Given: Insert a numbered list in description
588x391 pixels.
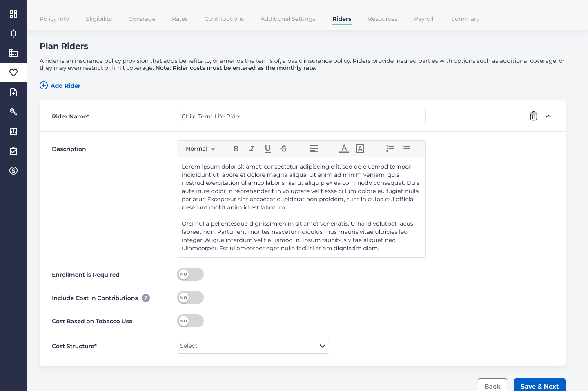Looking at the screenshot, I should [x=390, y=149].
